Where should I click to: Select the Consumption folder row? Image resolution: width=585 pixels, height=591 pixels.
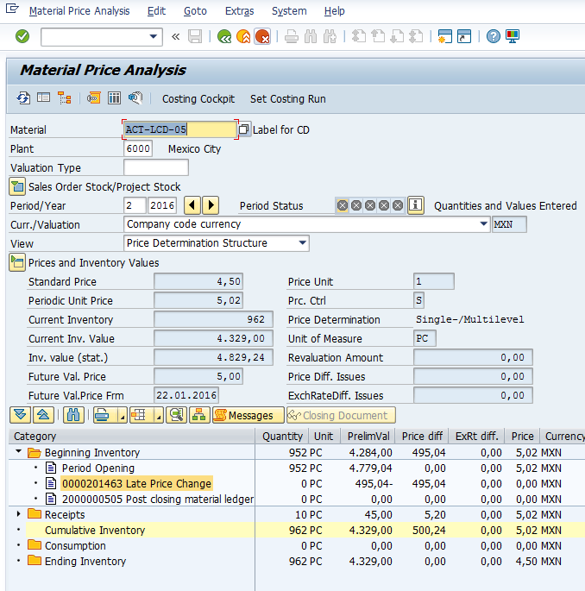pos(75,545)
